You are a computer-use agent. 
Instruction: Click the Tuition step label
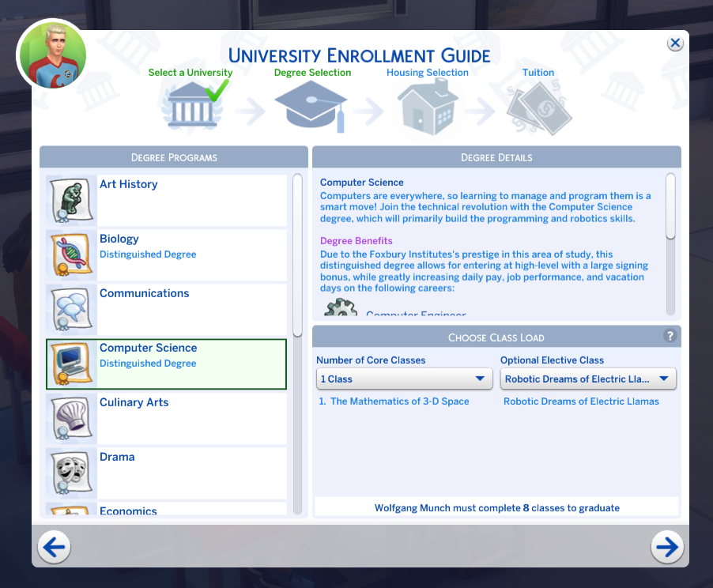538,72
